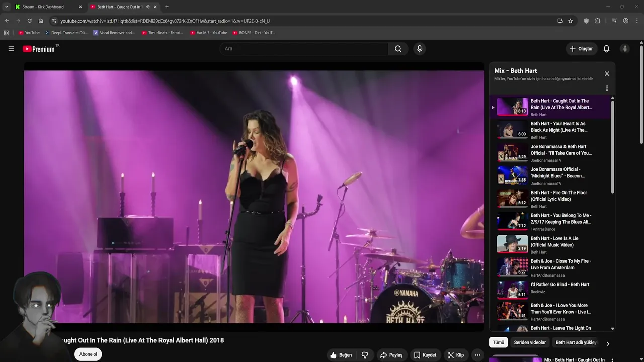
Task: Play Fire On The Floor lyric video
Action: tap(550, 199)
